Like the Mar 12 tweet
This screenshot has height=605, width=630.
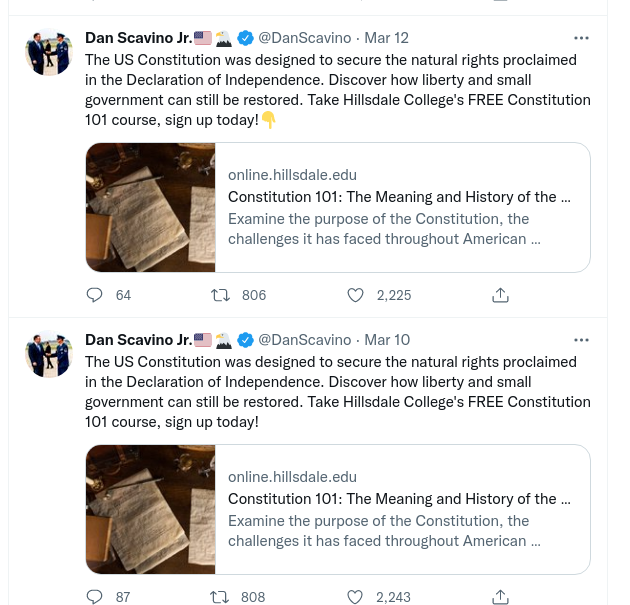coord(355,295)
